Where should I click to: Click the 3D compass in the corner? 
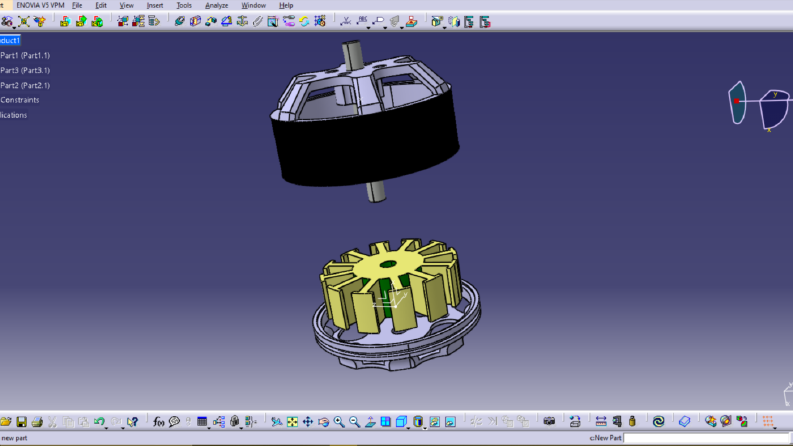759,106
